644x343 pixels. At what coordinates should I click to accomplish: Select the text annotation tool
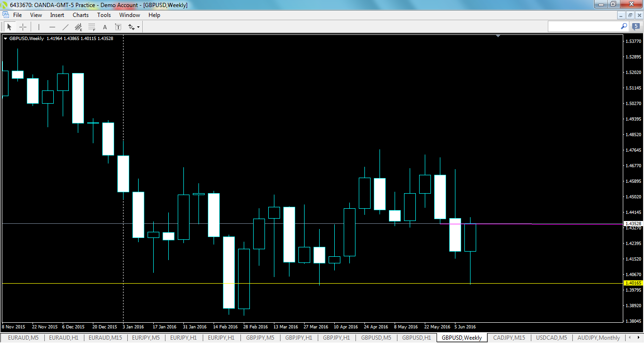pos(105,27)
